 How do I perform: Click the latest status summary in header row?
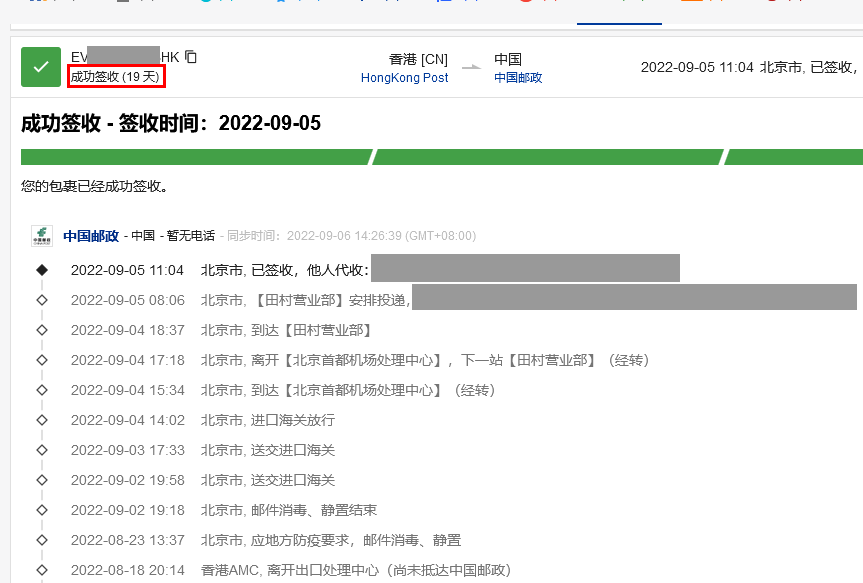tap(750, 67)
